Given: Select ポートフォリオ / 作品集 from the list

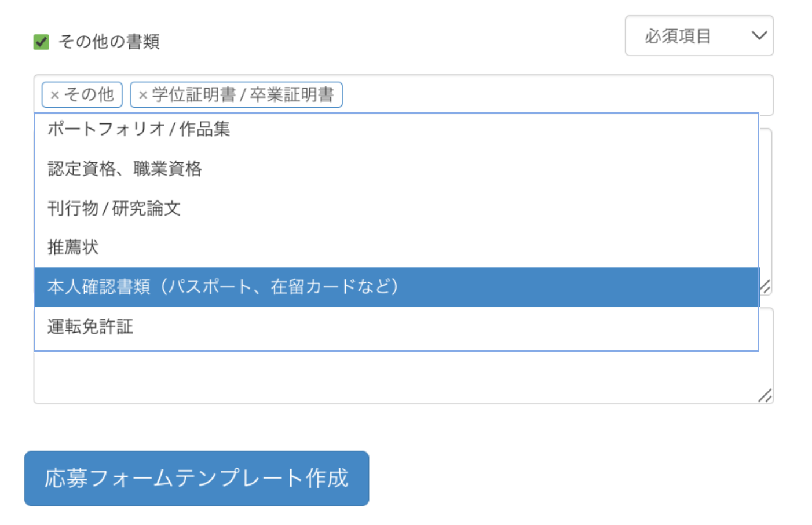Looking at the screenshot, I should pyautogui.click(x=139, y=129).
